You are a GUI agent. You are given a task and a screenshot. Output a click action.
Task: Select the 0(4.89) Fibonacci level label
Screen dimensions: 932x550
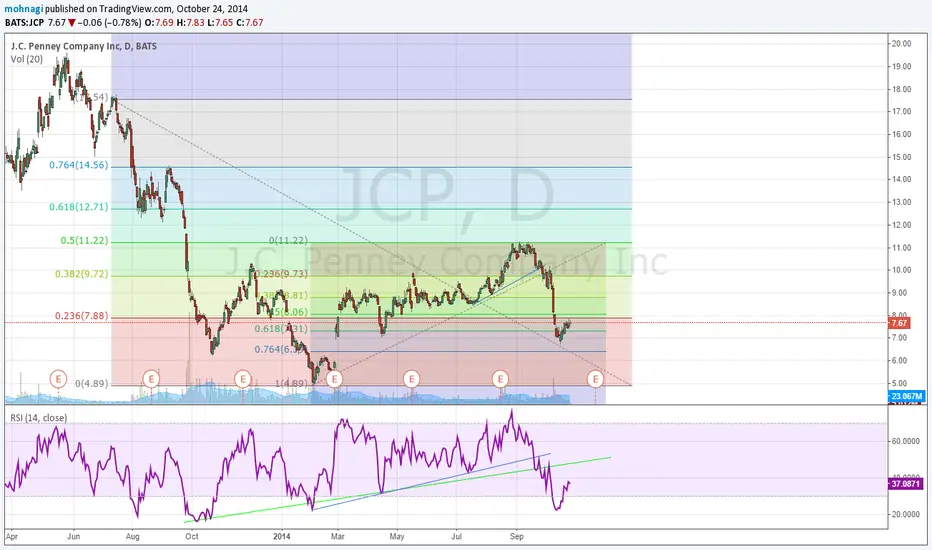click(x=92, y=384)
